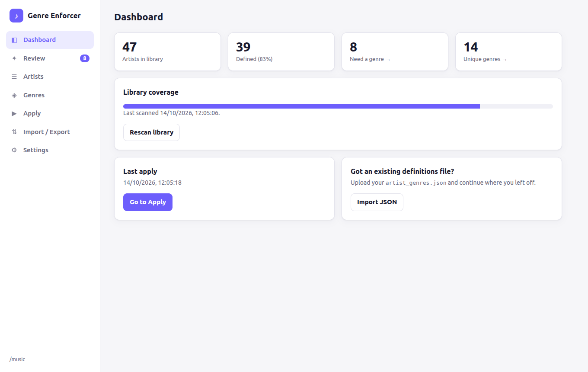Click the 'Last scanned 14/10/2026, 12:05:06.' text
The image size is (588, 372).
[172, 113]
